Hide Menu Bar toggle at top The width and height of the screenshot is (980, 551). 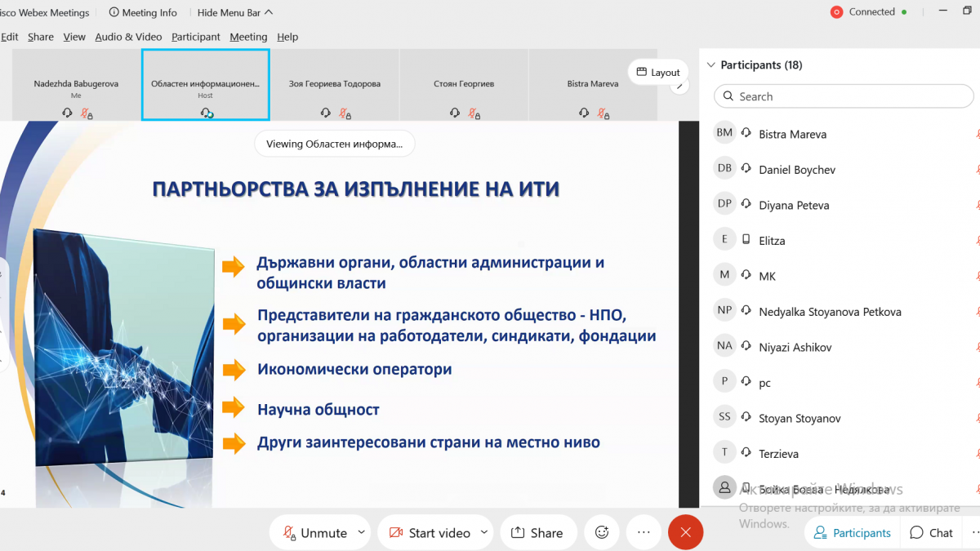tap(235, 12)
